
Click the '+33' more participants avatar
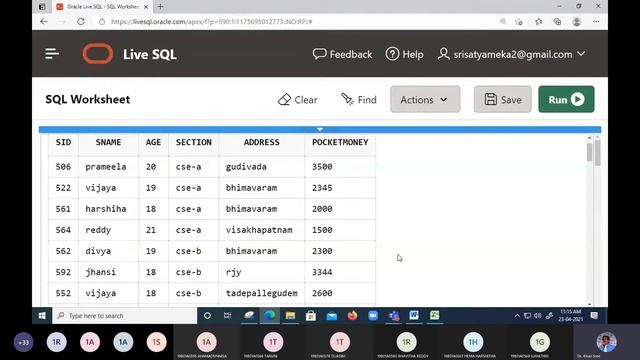point(23,342)
